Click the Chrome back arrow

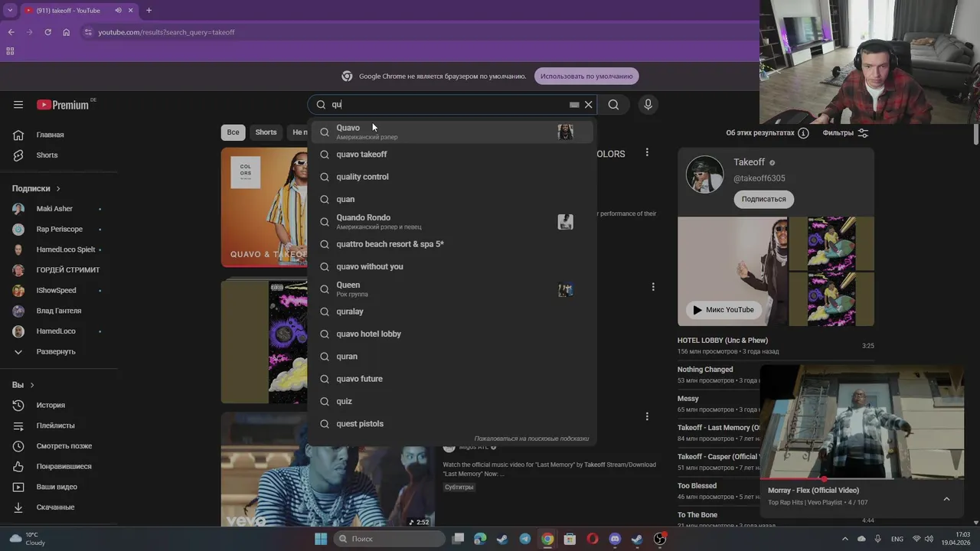[x=11, y=32]
